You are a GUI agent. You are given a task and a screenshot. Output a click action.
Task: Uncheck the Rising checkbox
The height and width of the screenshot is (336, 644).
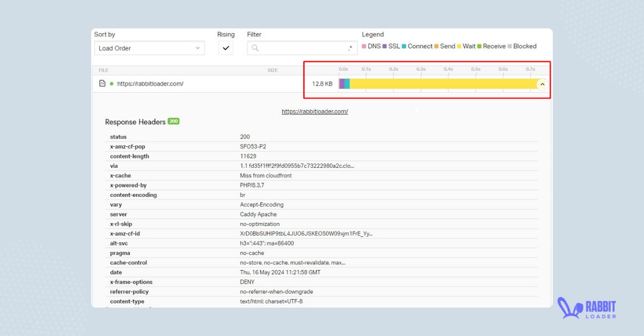pyautogui.click(x=225, y=47)
